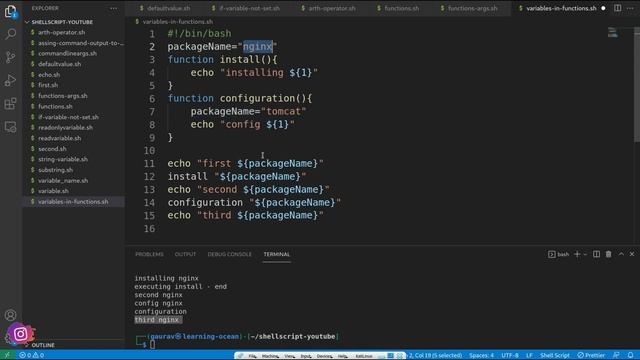Open editor more actions ellipsis
Image resolution: width=640 pixels, height=360 pixels.
(x=630, y=8)
